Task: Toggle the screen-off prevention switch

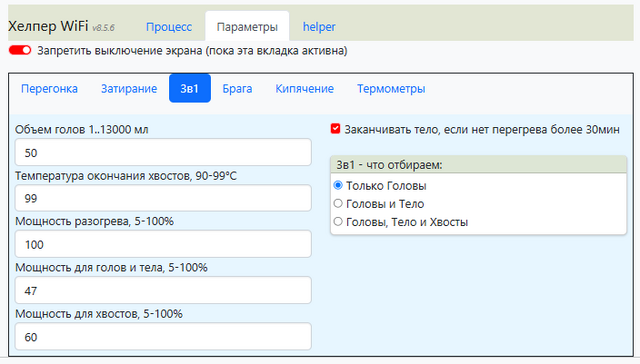Action: pos(20,50)
